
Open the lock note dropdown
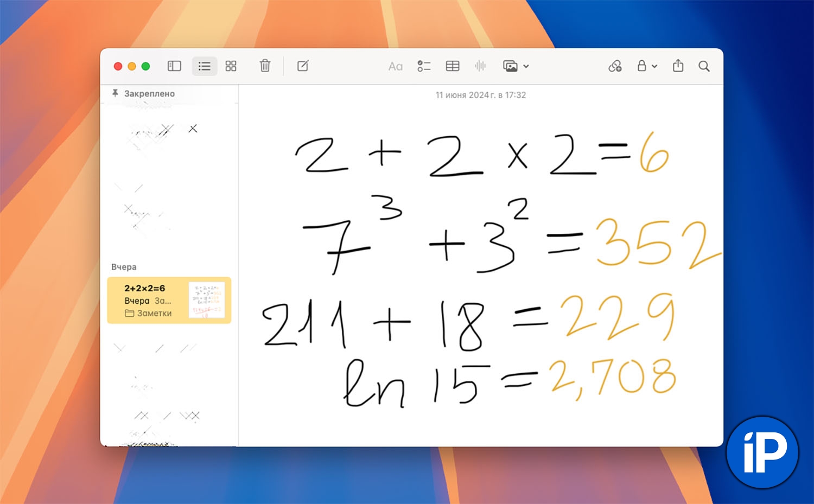(647, 66)
